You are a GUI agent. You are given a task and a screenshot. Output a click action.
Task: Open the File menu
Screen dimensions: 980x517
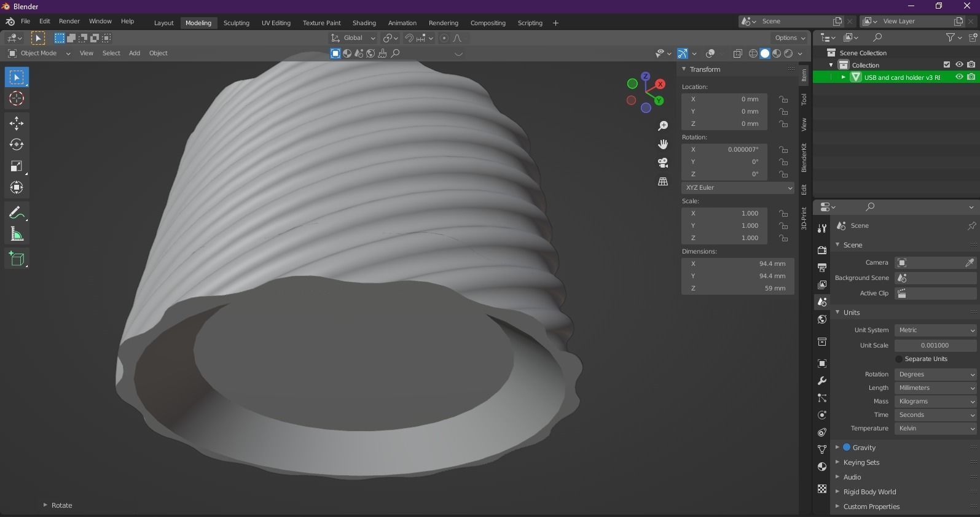[25, 21]
